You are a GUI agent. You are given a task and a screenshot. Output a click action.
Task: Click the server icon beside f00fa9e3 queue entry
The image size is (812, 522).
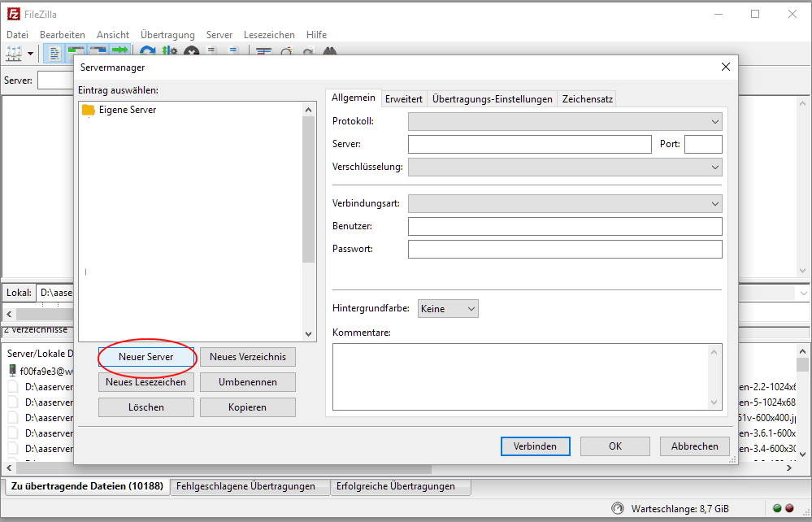(13, 371)
